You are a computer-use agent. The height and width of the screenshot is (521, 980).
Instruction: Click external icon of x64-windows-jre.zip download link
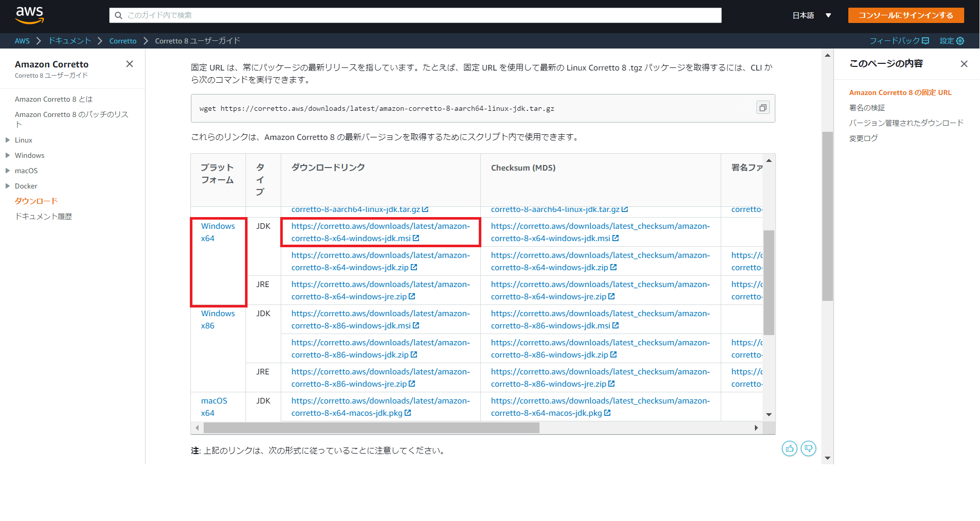coord(412,296)
